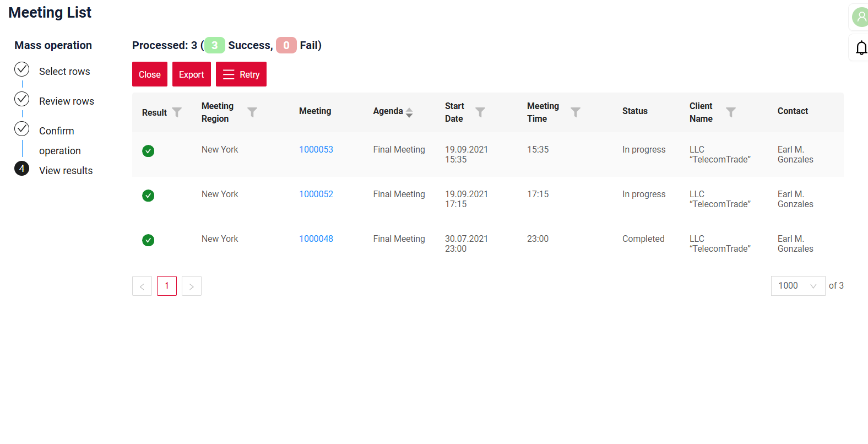This screenshot has width=868, height=444.
Task: Click the Mass operation heading
Action: 53,45
